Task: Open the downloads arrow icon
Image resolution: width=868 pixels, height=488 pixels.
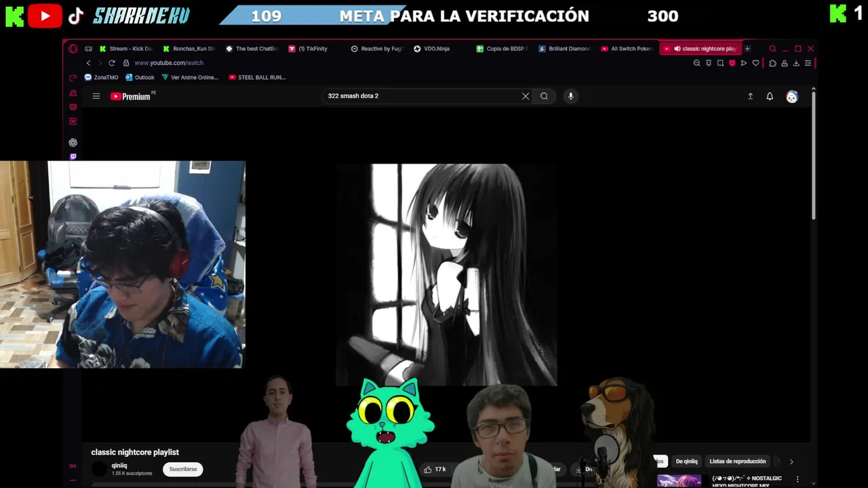Action: click(x=796, y=63)
